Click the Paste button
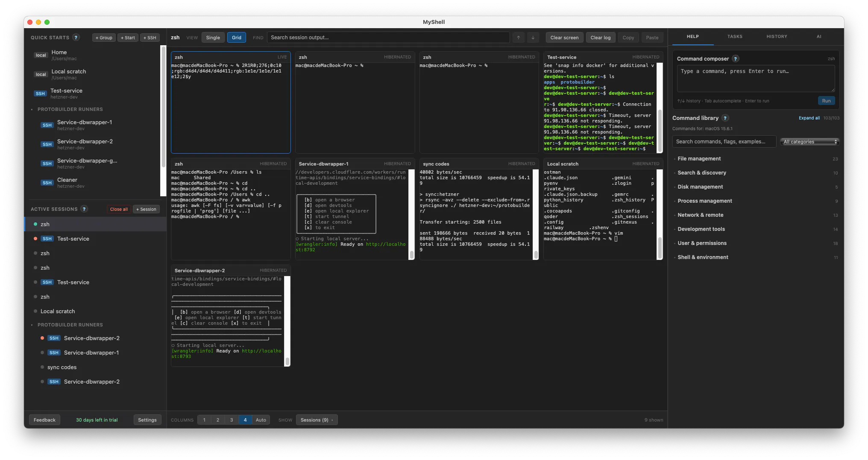The image size is (868, 460). click(652, 38)
